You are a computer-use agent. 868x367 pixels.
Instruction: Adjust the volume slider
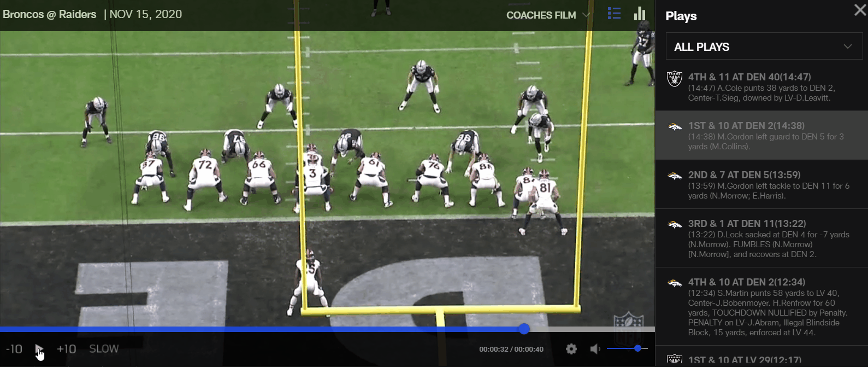627,348
